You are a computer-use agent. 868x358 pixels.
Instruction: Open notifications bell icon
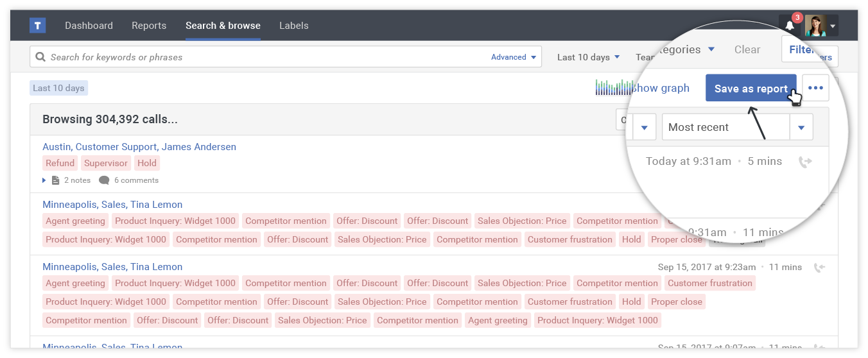pyautogui.click(x=790, y=26)
